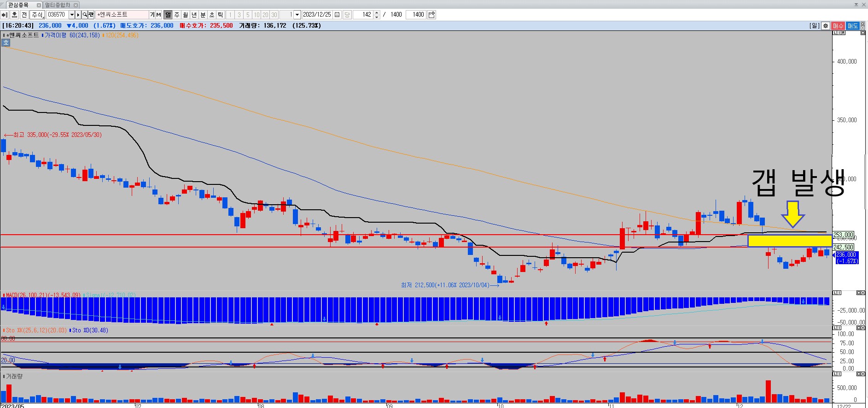Image resolution: width=868 pixels, height=408 pixels.
Task: Close the Stochastic indicator panel
Action: (x=863, y=328)
